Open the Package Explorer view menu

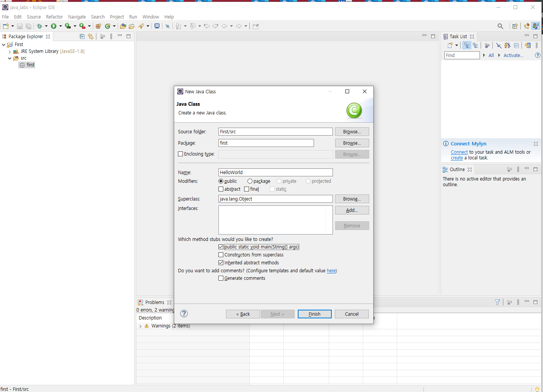click(x=111, y=36)
